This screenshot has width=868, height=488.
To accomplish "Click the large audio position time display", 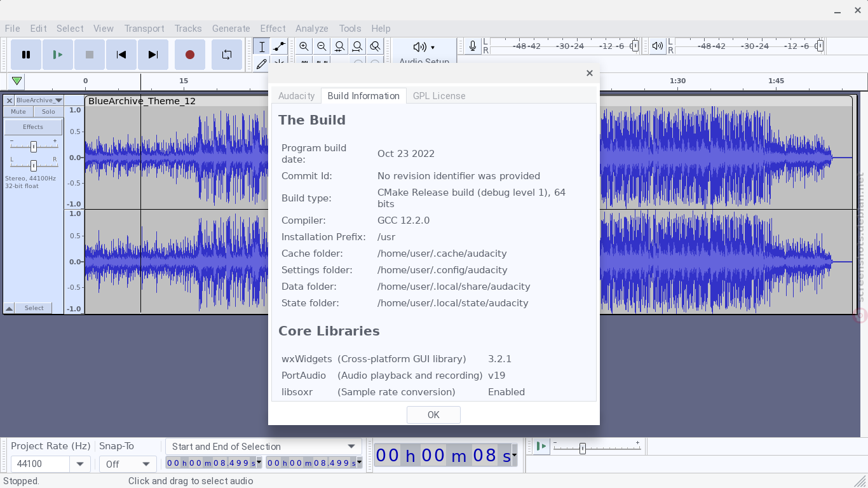I will pos(443,456).
